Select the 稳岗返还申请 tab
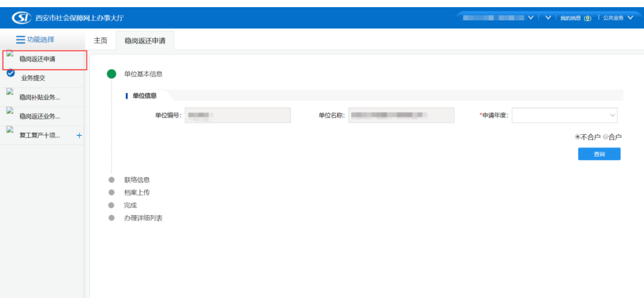The height and width of the screenshot is (298, 644). 145,41
